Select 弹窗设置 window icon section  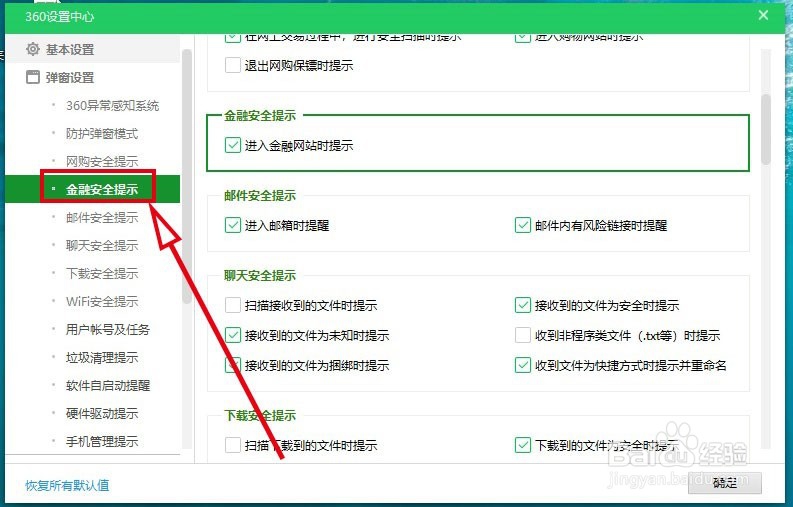60,77
